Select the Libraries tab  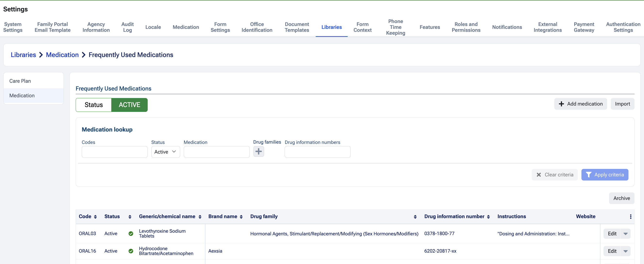[x=331, y=27]
